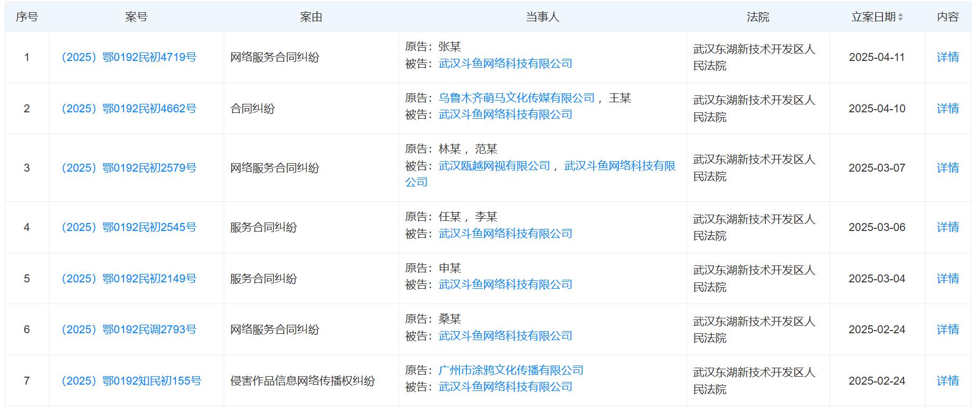The image size is (980, 409).
Task: Select plaintiff name 桑某
Action: point(450,319)
